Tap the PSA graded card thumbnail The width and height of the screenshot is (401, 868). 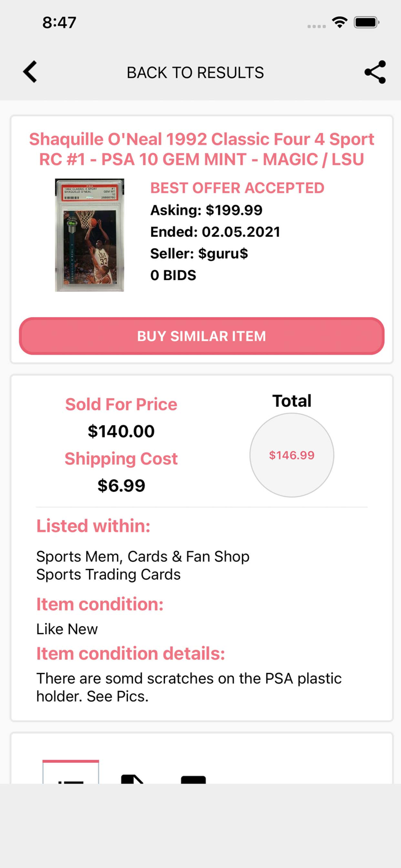click(x=89, y=234)
